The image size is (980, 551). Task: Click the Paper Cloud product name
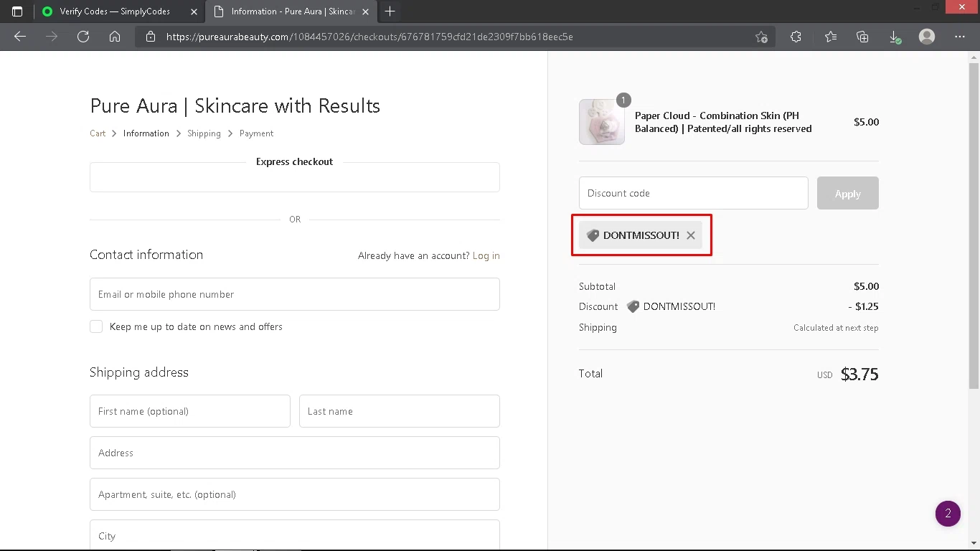(723, 122)
